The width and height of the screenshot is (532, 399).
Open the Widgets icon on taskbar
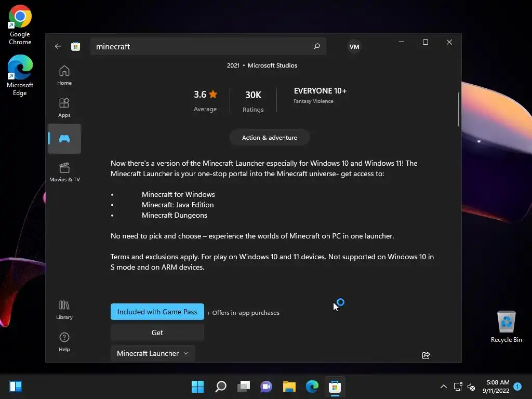16,387
